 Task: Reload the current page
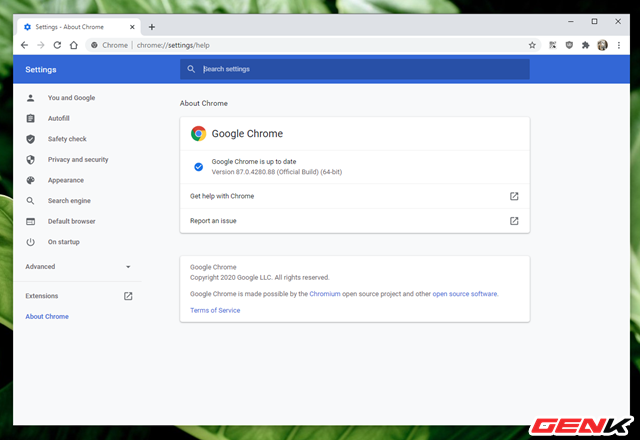tap(57, 45)
